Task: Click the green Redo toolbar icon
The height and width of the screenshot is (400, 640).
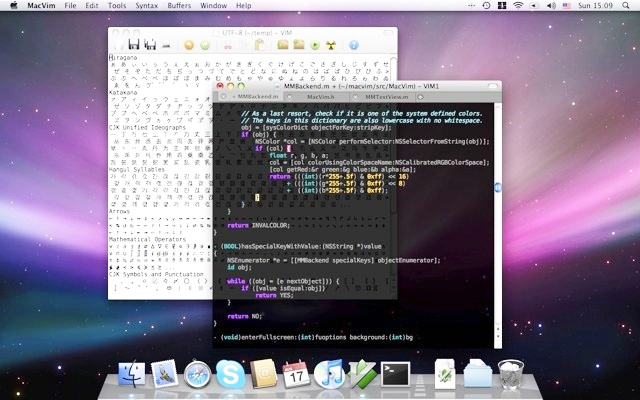Action: point(205,45)
